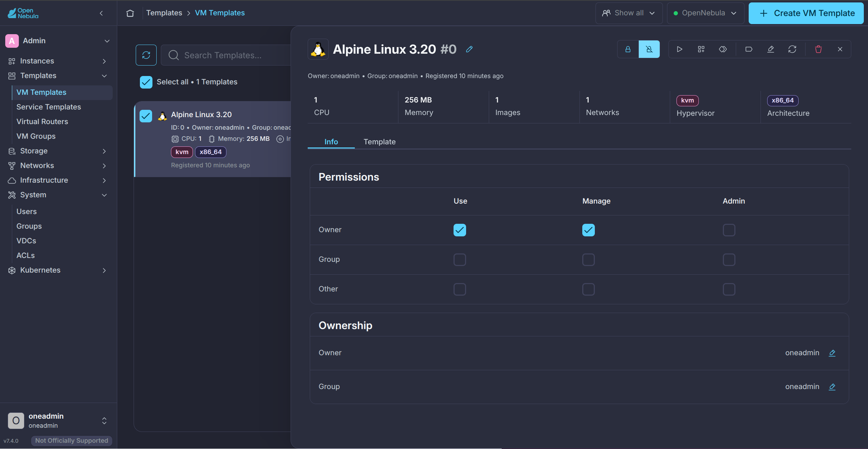
Task: Click the play icon to instantiate the template
Action: pos(680,49)
